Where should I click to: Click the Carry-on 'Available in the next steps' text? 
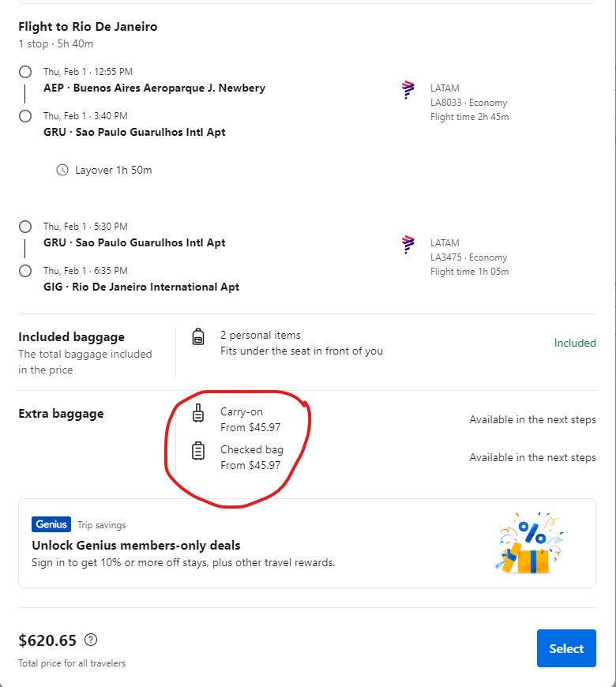[532, 420]
